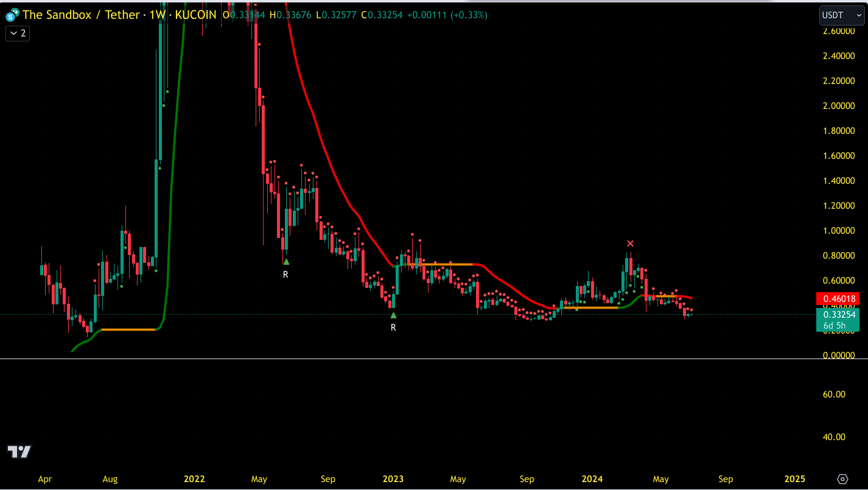
Task: Click the Aug label on time axis
Action: click(x=110, y=479)
